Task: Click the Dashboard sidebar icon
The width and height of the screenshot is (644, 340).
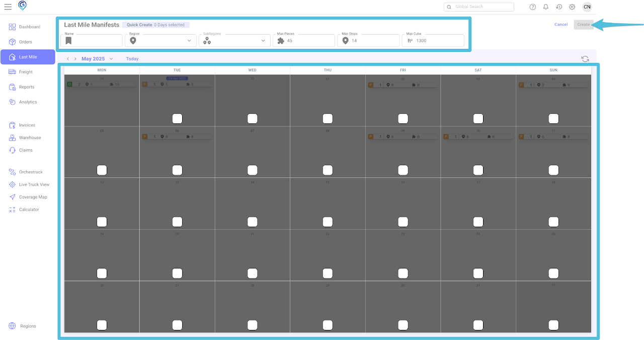Action: tap(13, 27)
